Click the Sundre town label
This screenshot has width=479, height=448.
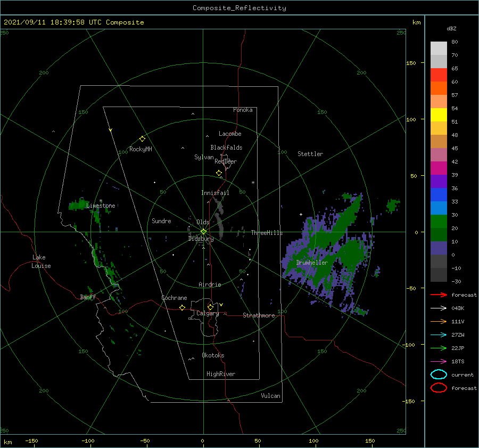161,221
